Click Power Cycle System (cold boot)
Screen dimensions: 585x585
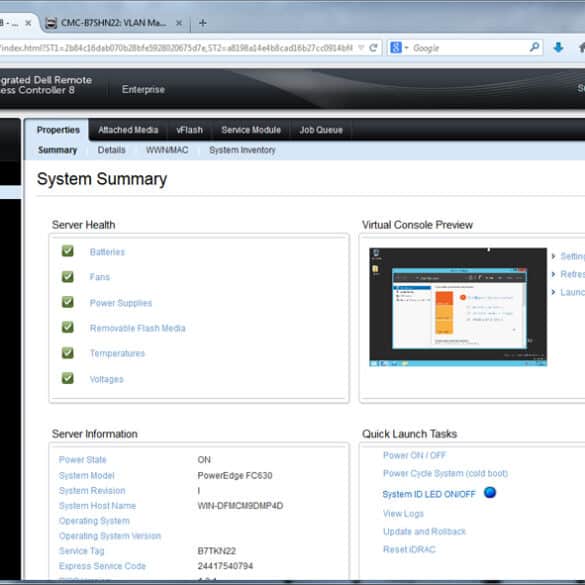[445, 473]
